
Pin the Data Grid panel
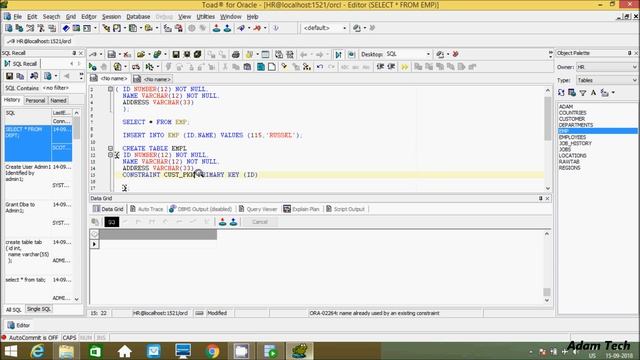pos(540,198)
